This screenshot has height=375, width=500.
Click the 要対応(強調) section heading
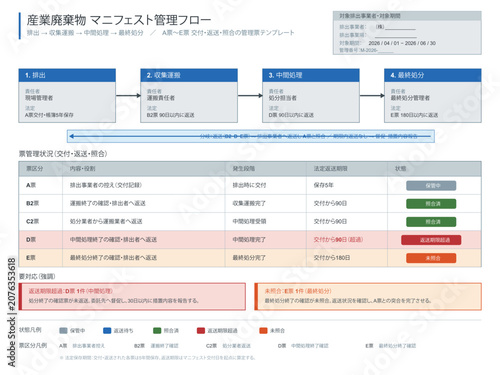pos(37,276)
